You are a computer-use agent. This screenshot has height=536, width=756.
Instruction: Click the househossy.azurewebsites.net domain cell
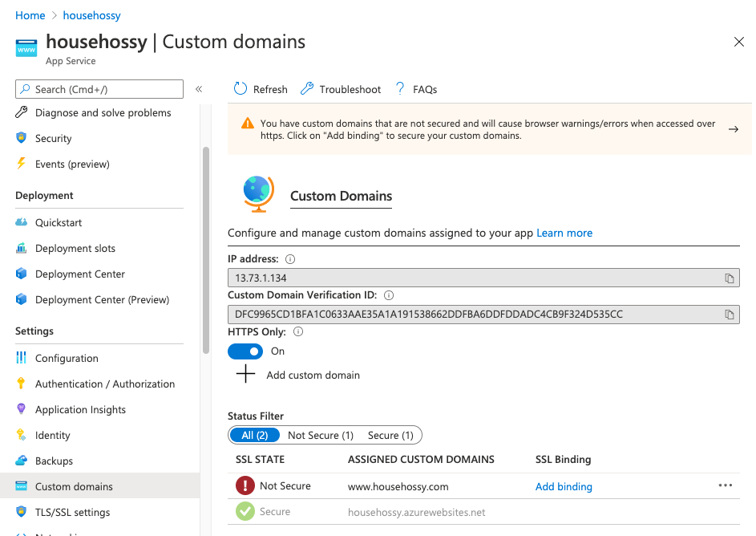[x=417, y=512]
